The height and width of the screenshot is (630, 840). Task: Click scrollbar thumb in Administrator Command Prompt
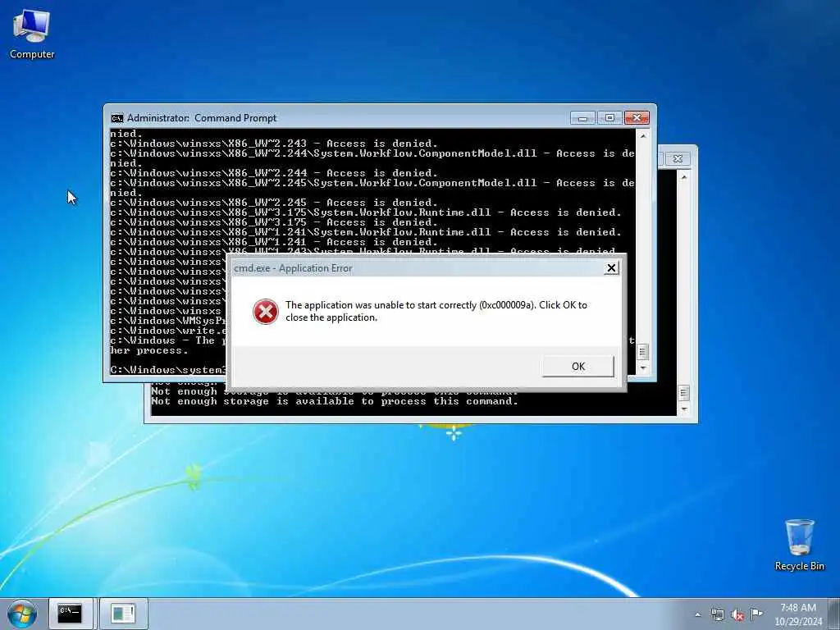point(643,352)
